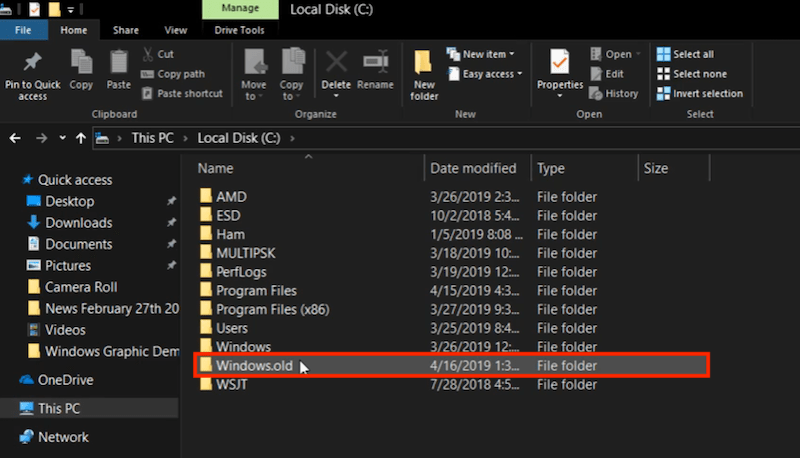Screen dimensions: 800x458
Task: Open Desktop in the navigation pane
Action: [x=69, y=201]
